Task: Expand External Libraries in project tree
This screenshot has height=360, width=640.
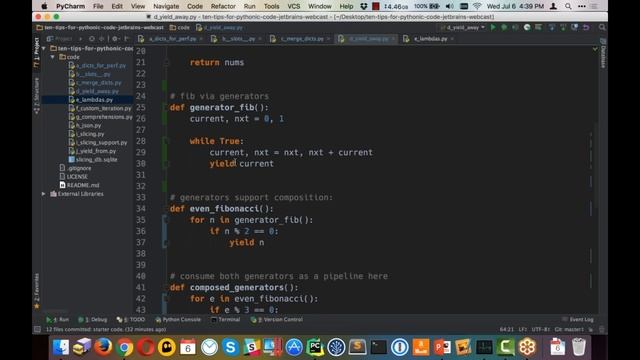Action: (x=44, y=194)
